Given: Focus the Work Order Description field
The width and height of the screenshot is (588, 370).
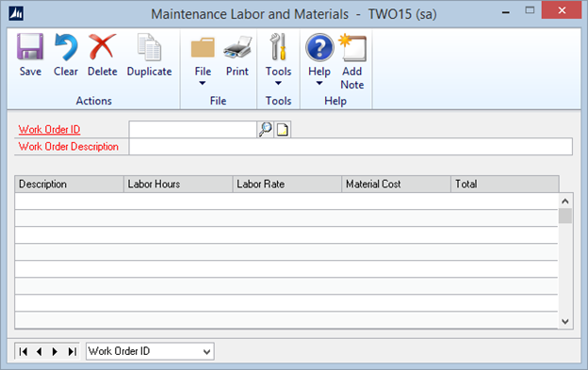Looking at the screenshot, I should pos(351,147).
